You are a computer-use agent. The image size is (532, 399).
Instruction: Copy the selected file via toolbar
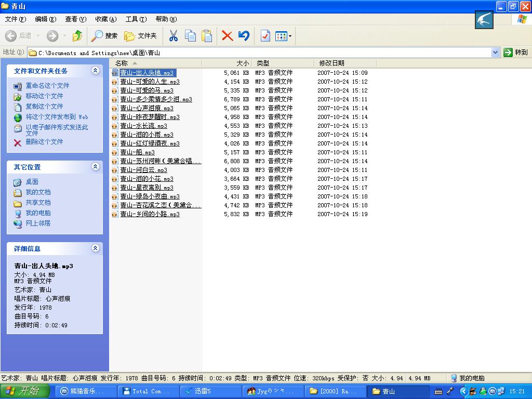190,36
